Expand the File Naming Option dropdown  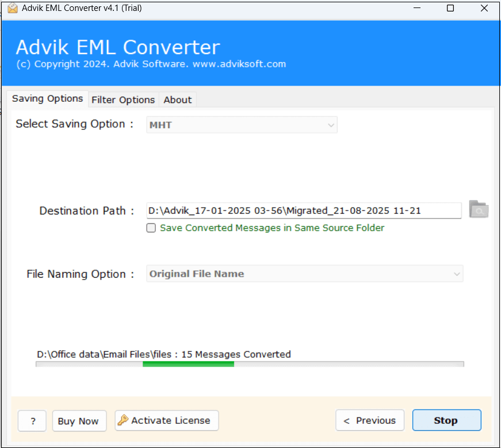[x=304, y=274]
